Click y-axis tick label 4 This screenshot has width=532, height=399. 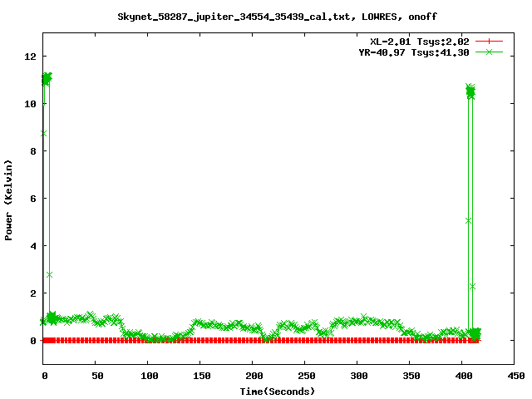(33, 246)
